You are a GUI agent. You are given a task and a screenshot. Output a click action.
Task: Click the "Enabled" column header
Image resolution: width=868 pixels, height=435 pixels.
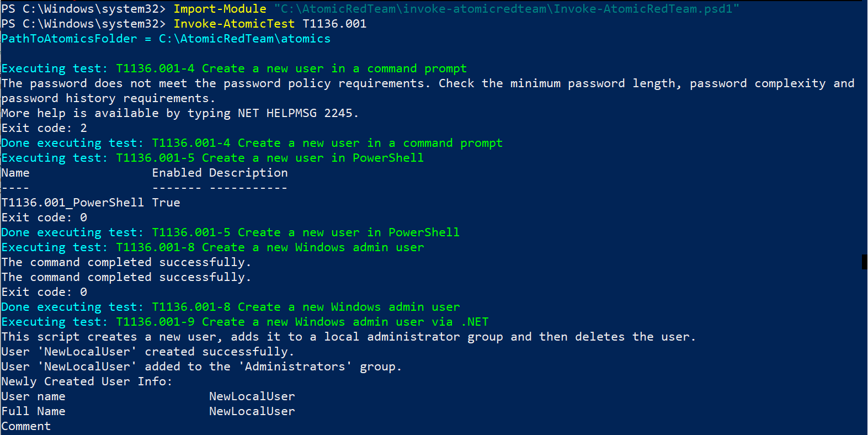(177, 173)
